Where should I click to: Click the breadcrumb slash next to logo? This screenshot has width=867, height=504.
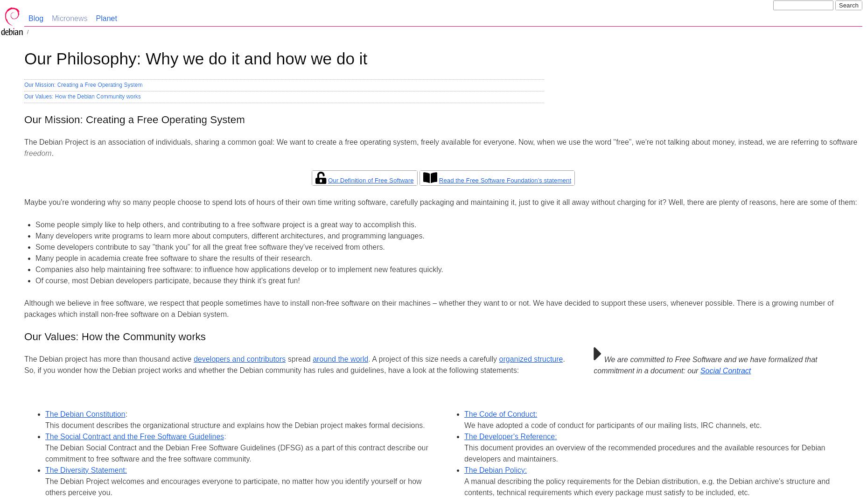click(28, 33)
